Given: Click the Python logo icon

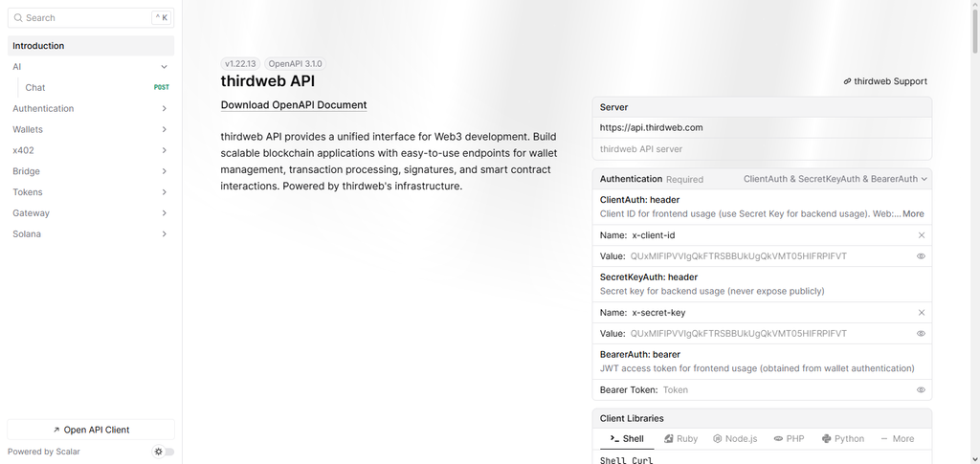Looking at the screenshot, I should click(x=826, y=438).
